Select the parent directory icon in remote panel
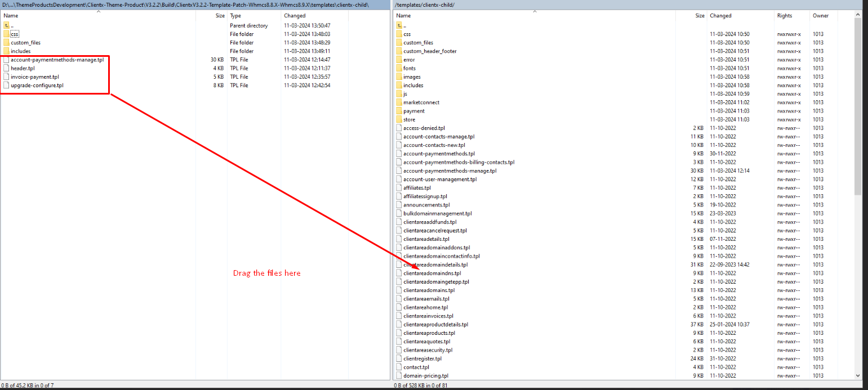 pos(399,25)
